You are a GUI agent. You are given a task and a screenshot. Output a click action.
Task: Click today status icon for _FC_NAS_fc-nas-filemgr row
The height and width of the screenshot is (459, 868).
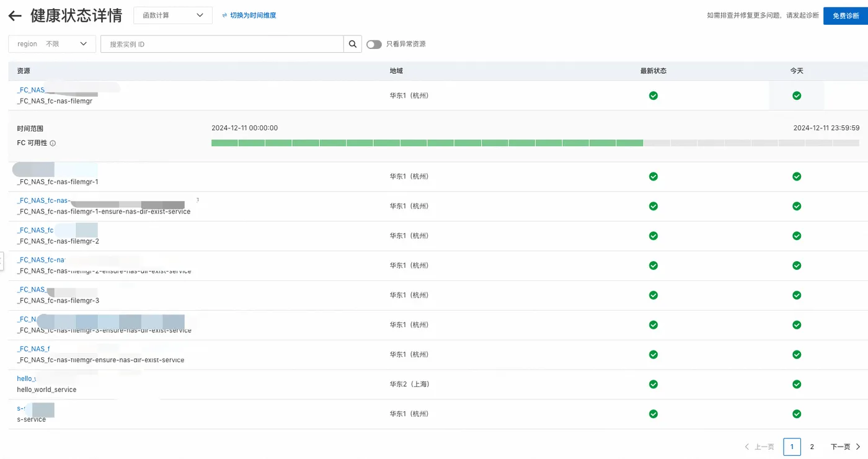pos(797,96)
